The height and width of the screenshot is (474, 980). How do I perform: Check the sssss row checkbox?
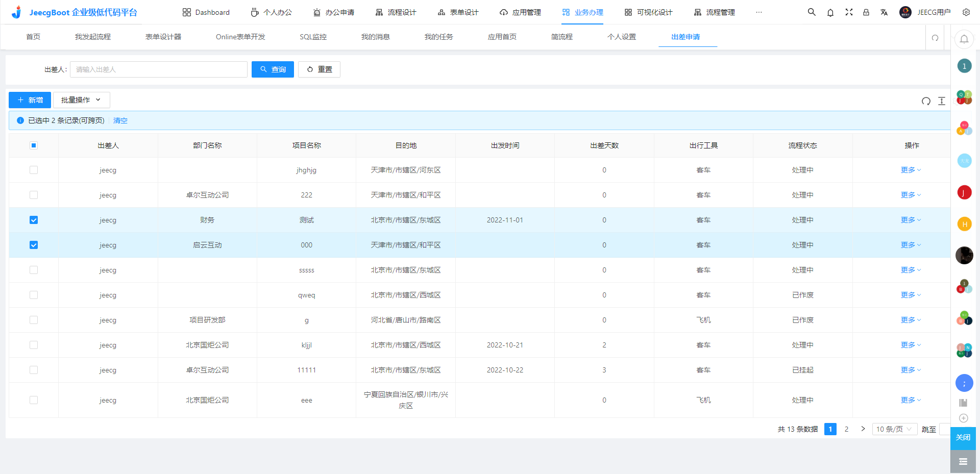(34, 270)
